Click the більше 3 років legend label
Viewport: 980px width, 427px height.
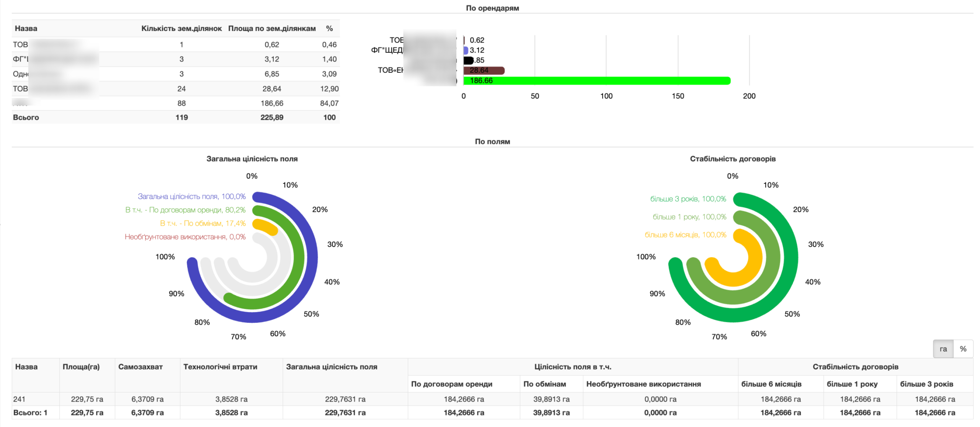click(688, 199)
